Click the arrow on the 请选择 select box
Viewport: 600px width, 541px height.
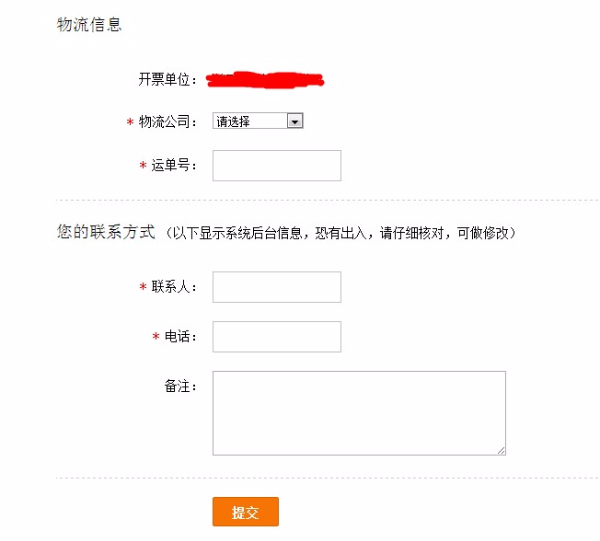[294, 121]
